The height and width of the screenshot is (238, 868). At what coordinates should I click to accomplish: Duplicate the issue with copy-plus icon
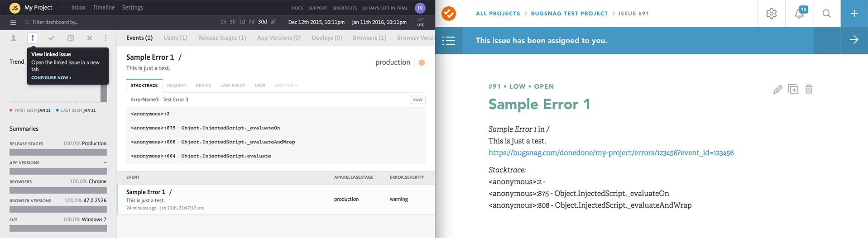(x=793, y=89)
